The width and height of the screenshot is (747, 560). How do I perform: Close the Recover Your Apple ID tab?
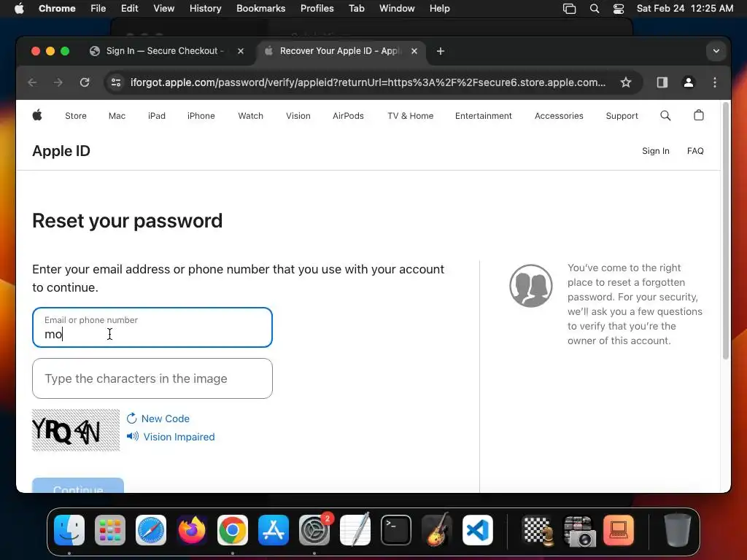coord(414,51)
